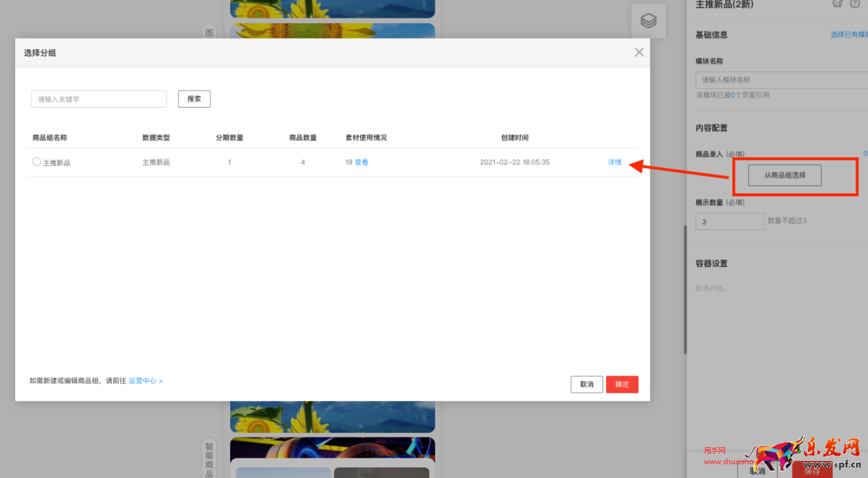Open the 查看 link for material usage

pos(361,162)
